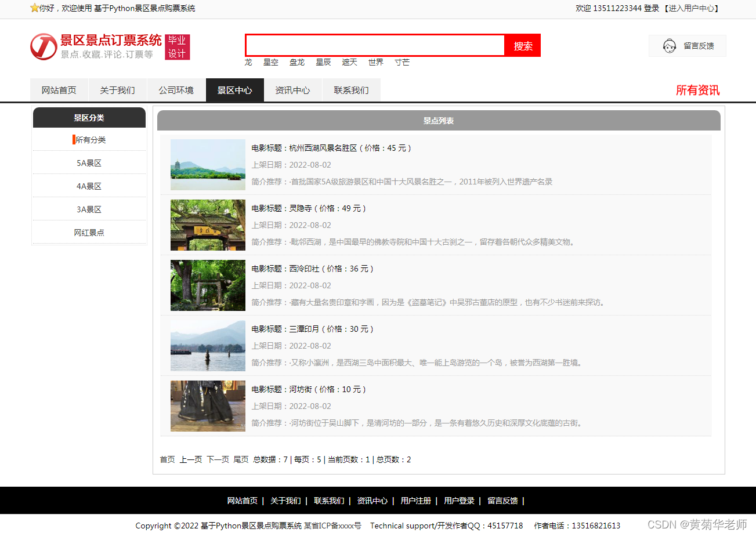
Task: Open the 关于我们 nav tab
Action: pyautogui.click(x=117, y=90)
